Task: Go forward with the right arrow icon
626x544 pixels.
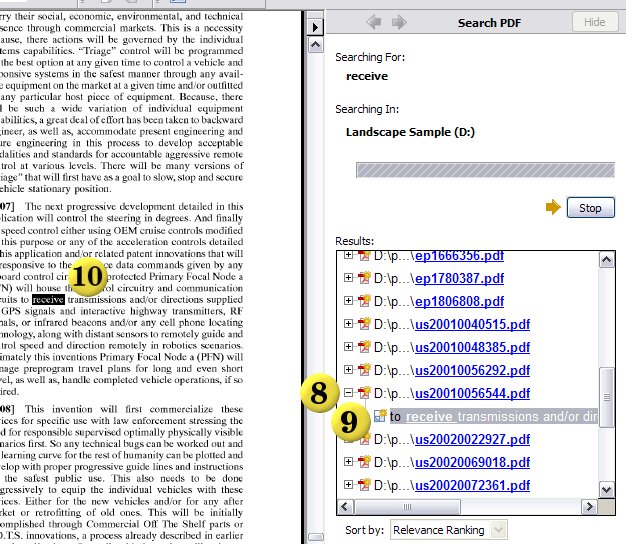Action: pos(400,22)
